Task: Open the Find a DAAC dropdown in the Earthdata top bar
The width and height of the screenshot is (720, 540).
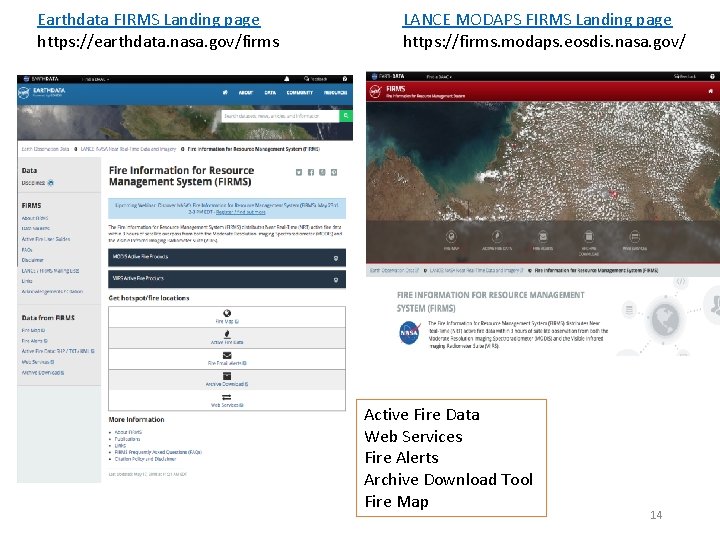Action: pos(96,79)
